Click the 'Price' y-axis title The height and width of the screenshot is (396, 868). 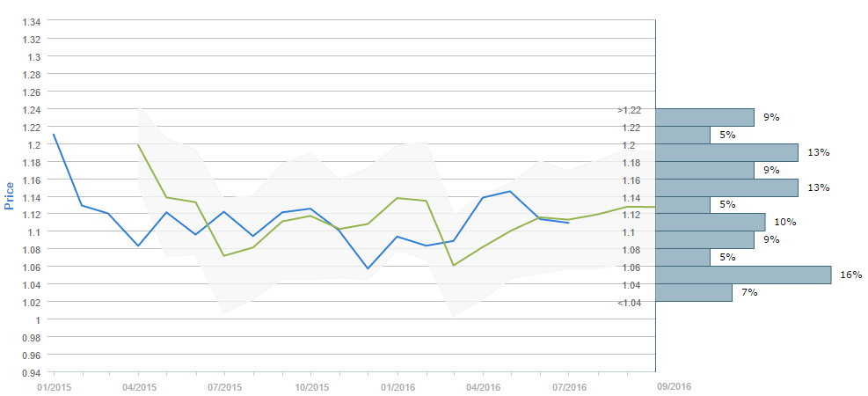(10, 194)
